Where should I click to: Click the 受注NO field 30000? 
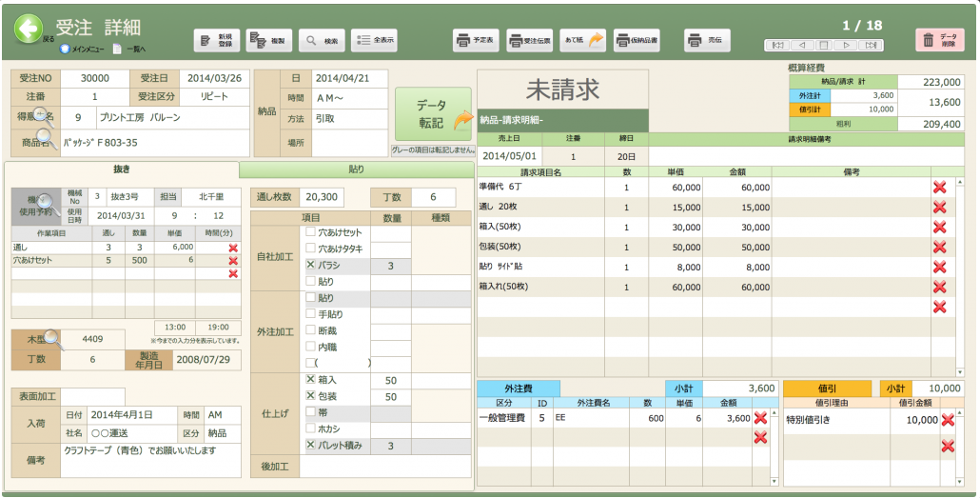click(x=95, y=78)
